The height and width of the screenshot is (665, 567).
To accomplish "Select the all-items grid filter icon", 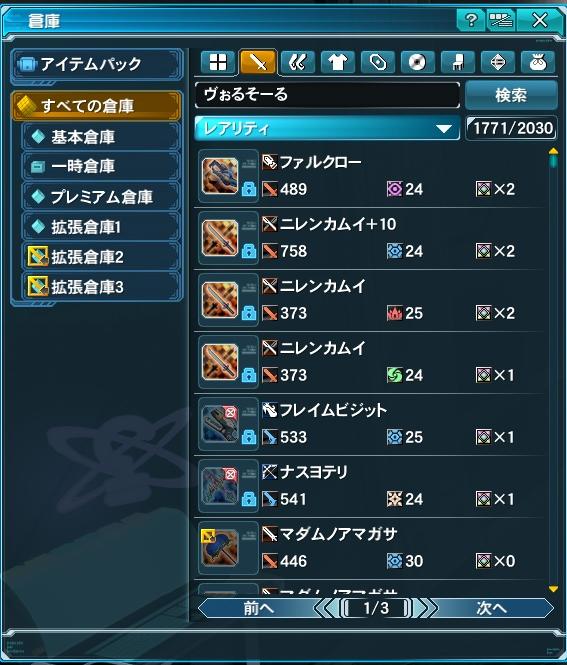I will (218, 63).
